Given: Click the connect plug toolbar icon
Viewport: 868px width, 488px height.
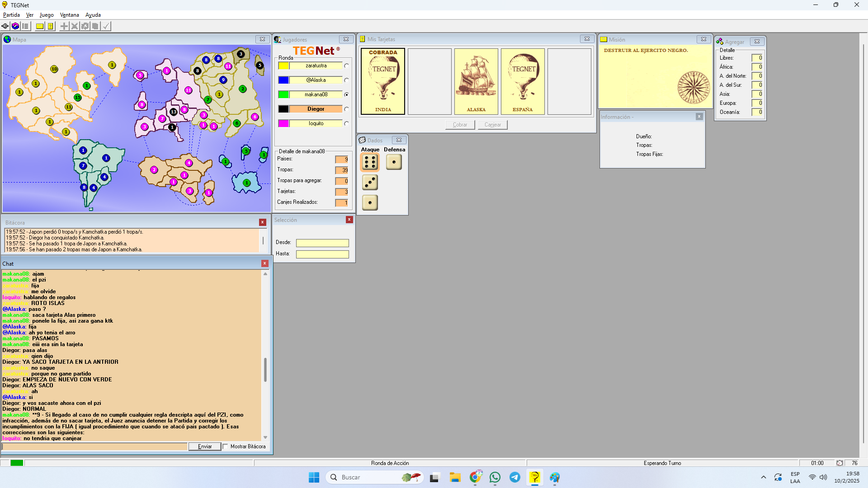Looking at the screenshot, I should click(x=5, y=26).
